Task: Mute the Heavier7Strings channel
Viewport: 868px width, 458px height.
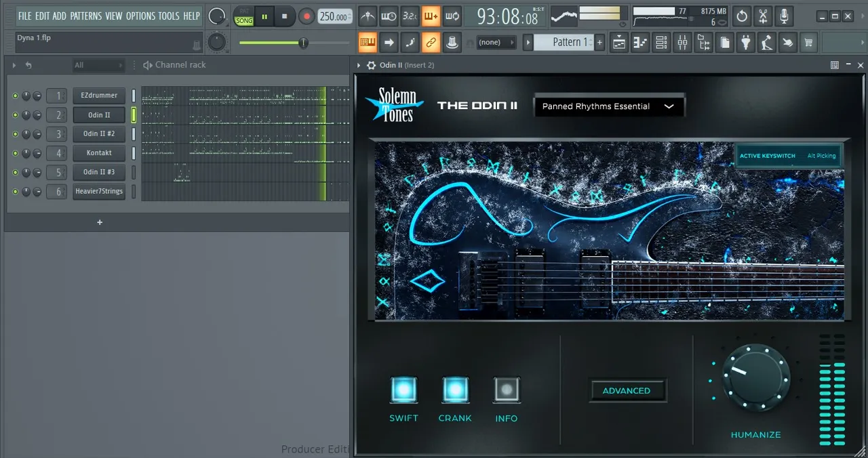Action: [x=15, y=191]
